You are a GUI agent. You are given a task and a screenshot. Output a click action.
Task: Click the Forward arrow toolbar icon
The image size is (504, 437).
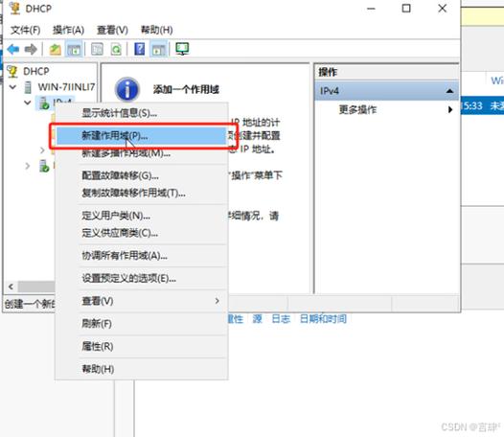(31, 49)
